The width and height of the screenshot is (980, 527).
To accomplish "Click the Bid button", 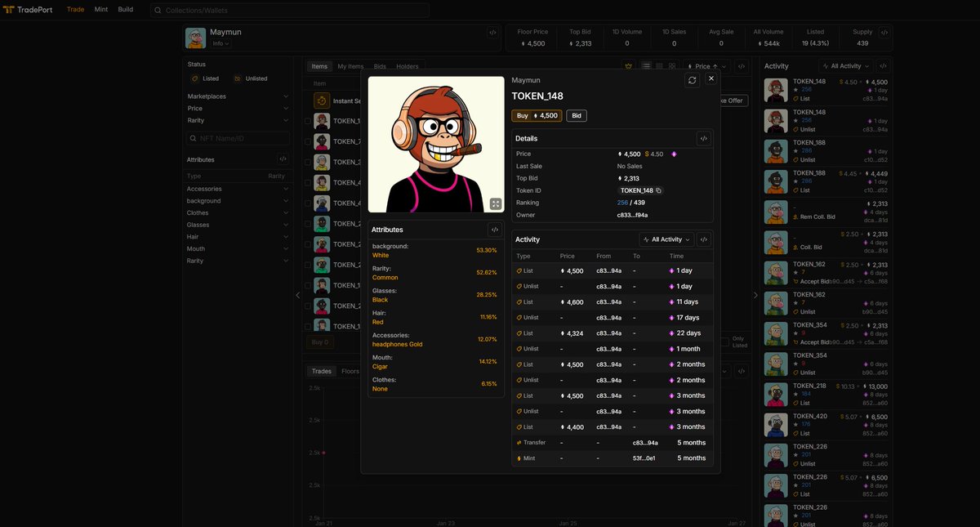I will coord(577,116).
